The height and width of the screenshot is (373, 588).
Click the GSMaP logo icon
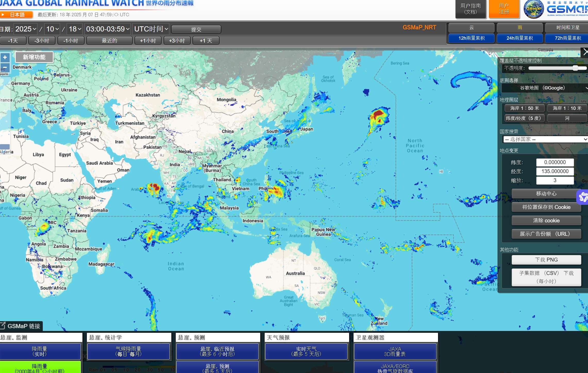(533, 9)
